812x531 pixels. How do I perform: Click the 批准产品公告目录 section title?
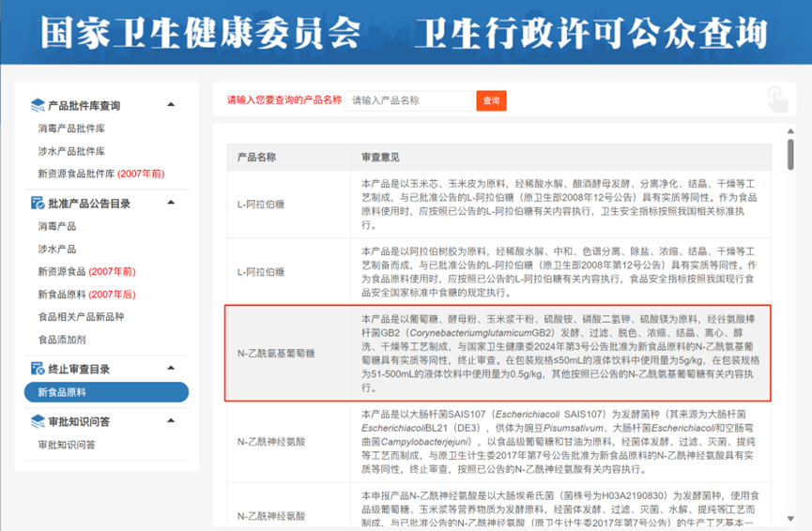click(89, 204)
